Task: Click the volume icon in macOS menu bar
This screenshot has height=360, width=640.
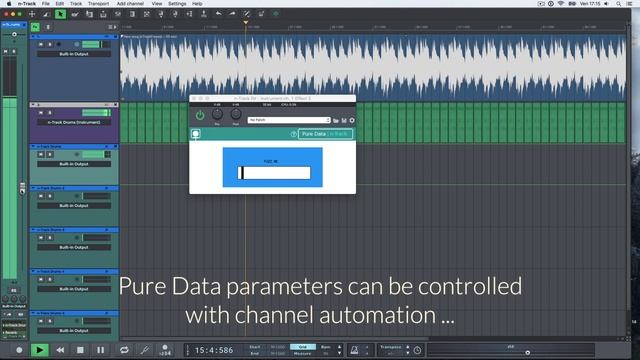Action: tap(607, 4)
